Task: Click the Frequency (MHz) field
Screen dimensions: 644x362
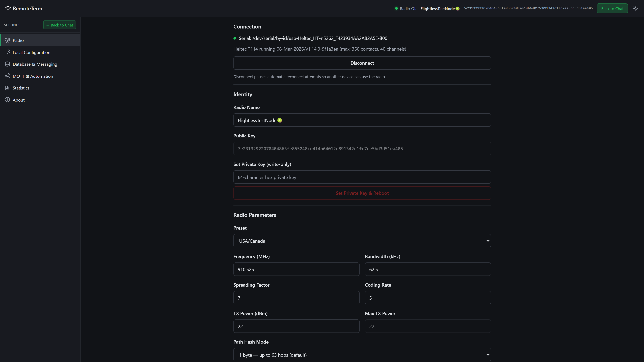Action: point(296,269)
